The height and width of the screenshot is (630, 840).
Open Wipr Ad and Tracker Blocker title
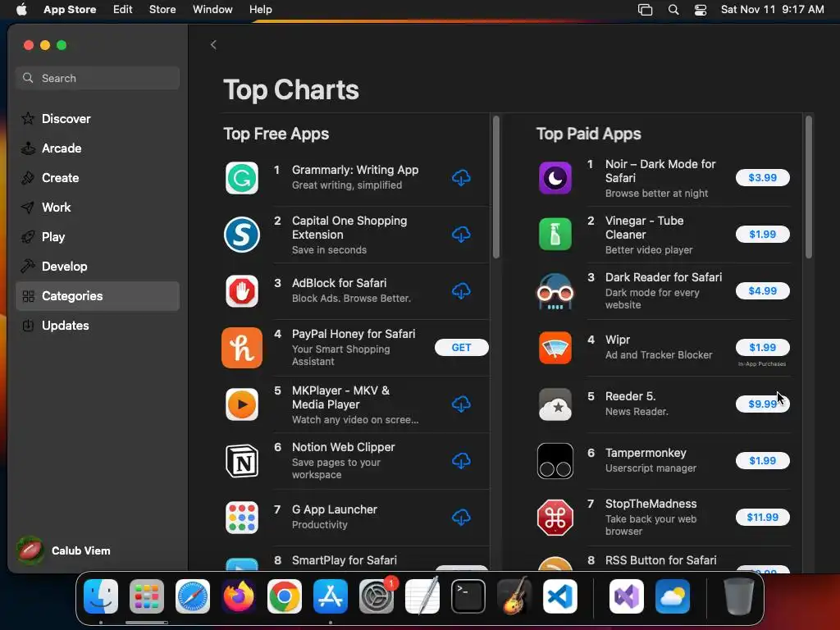click(618, 340)
